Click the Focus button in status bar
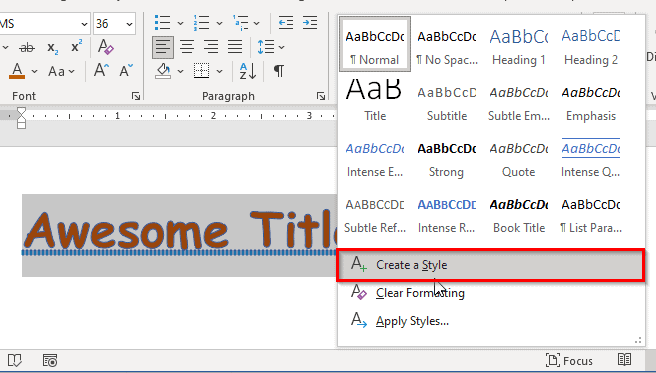This screenshot has width=656, height=373. click(x=569, y=360)
